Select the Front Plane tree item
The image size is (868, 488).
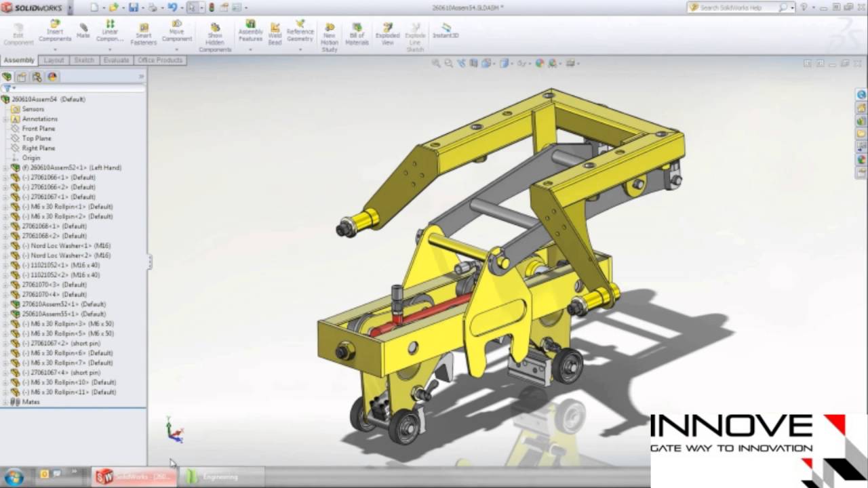coord(39,128)
